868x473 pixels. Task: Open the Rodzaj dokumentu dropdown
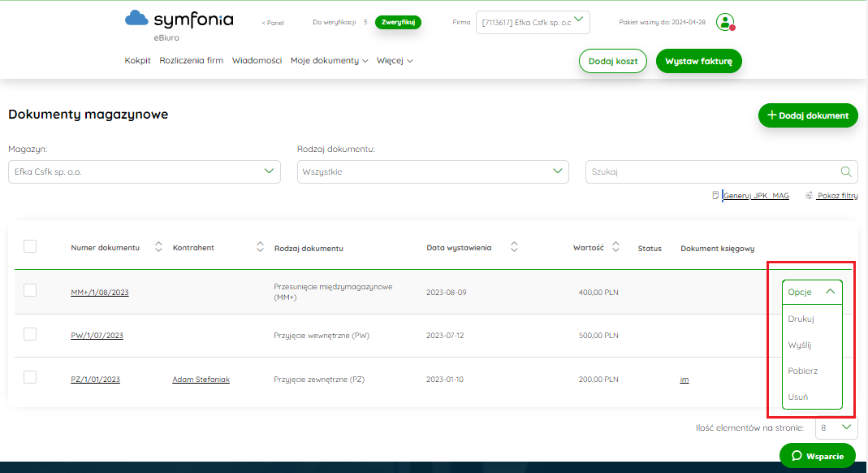[x=433, y=171]
